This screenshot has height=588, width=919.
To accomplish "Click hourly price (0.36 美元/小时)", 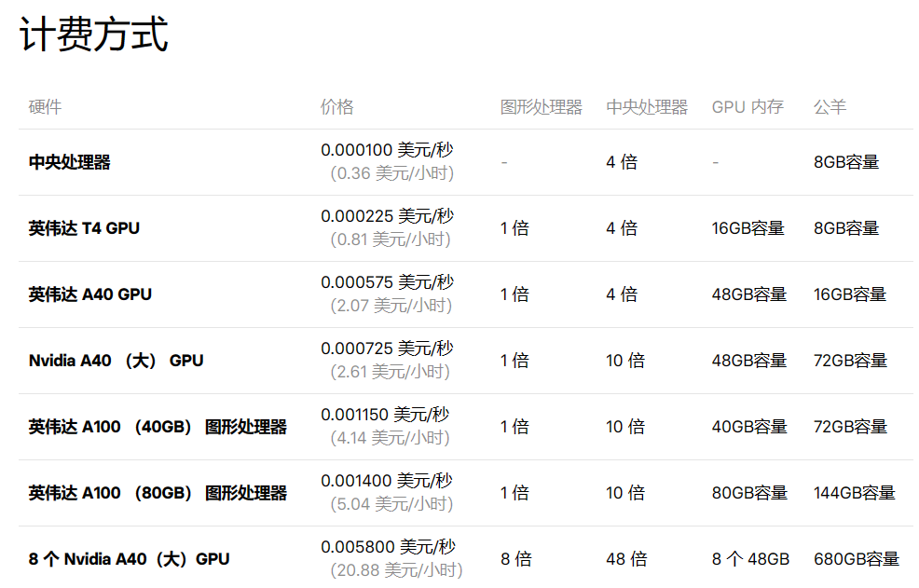I will tap(392, 173).
